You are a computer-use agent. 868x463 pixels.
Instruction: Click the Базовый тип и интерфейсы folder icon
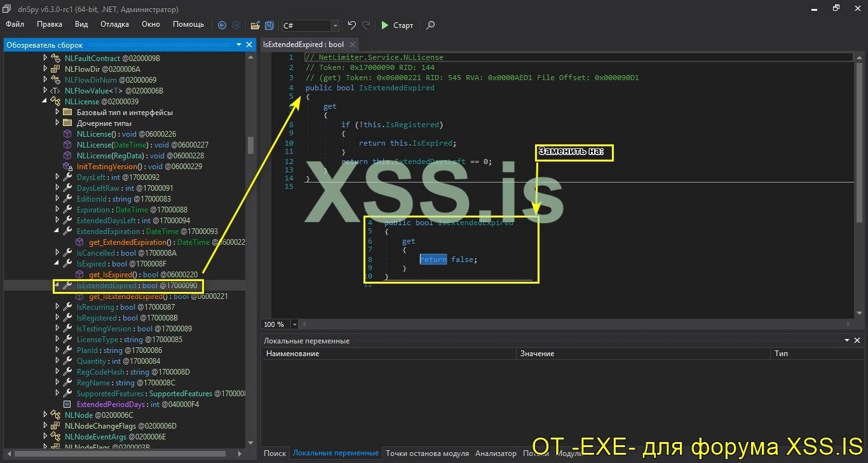point(67,113)
